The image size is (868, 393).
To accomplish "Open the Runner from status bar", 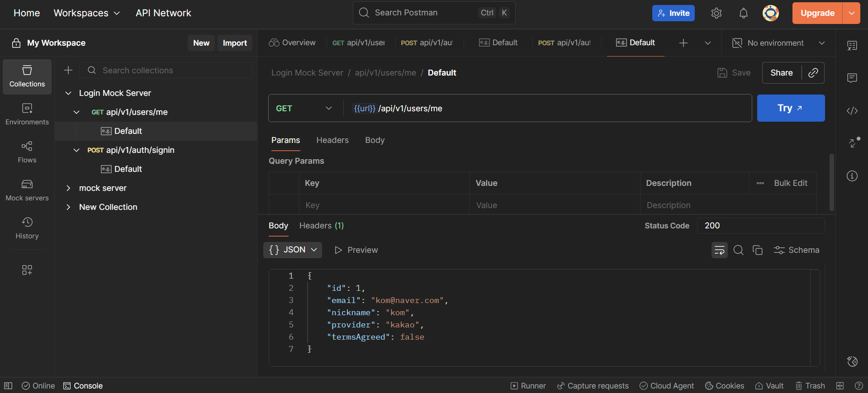I will click(x=528, y=386).
